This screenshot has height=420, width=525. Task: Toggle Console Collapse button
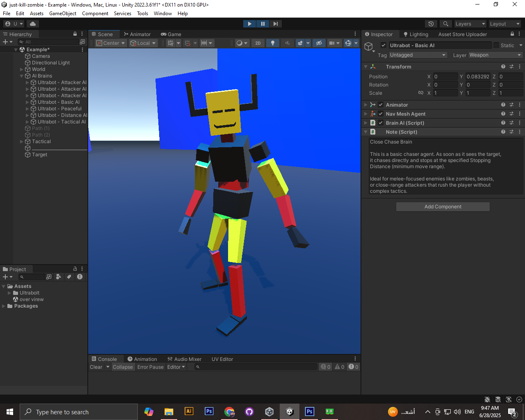point(123,367)
